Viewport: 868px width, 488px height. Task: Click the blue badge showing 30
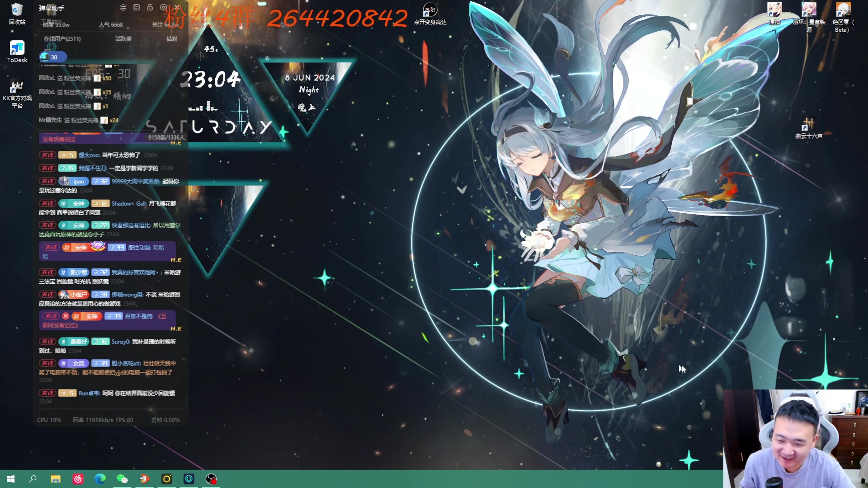[x=53, y=57]
